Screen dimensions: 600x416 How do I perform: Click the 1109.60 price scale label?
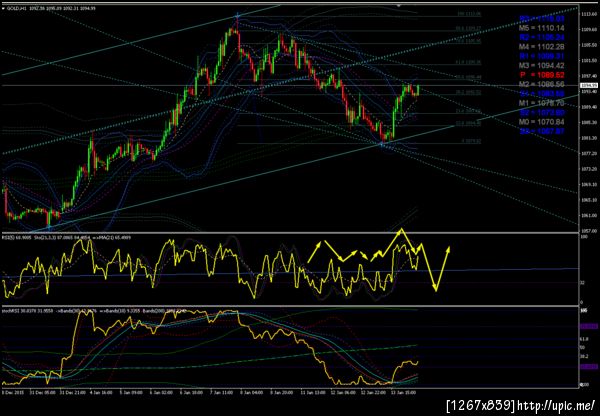[589, 29]
